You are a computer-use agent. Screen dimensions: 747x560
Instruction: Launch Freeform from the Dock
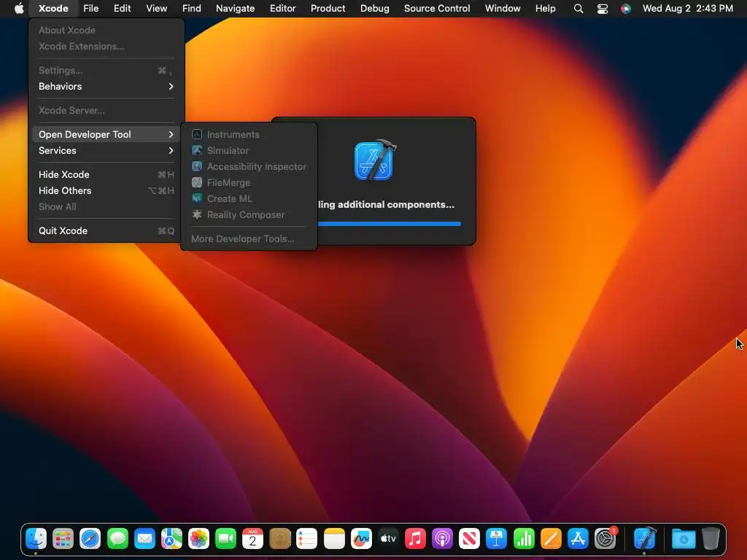pos(362,539)
